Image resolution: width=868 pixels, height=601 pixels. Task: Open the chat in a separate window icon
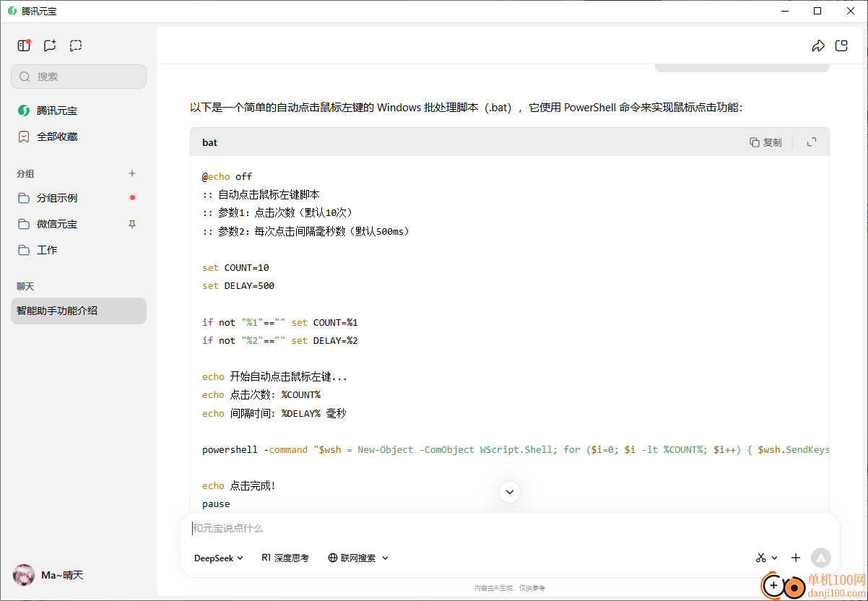[x=841, y=46]
